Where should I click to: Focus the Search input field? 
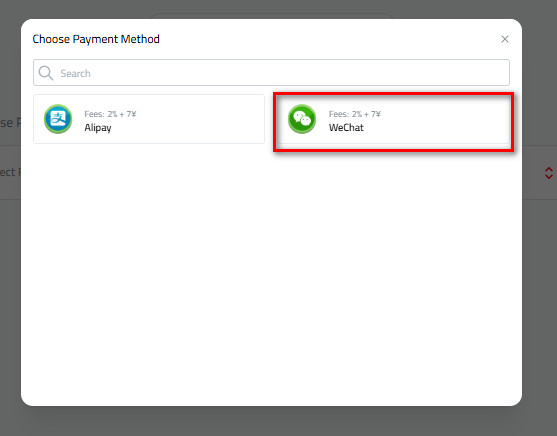pos(271,72)
